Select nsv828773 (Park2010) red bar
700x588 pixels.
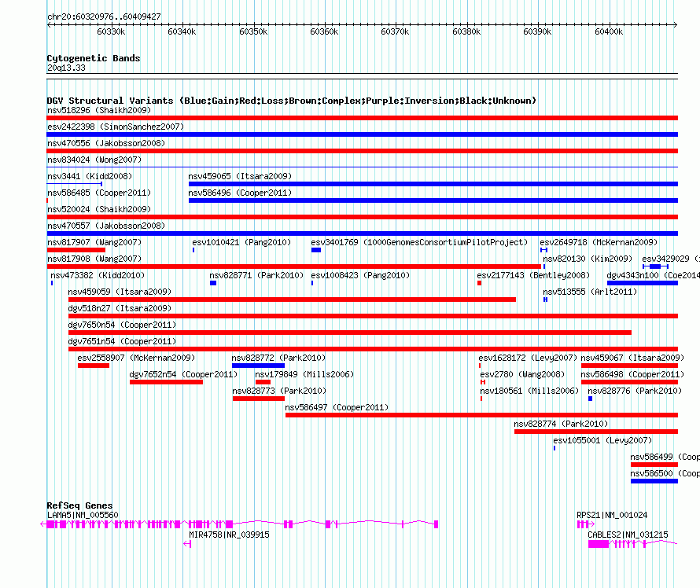pos(259,399)
